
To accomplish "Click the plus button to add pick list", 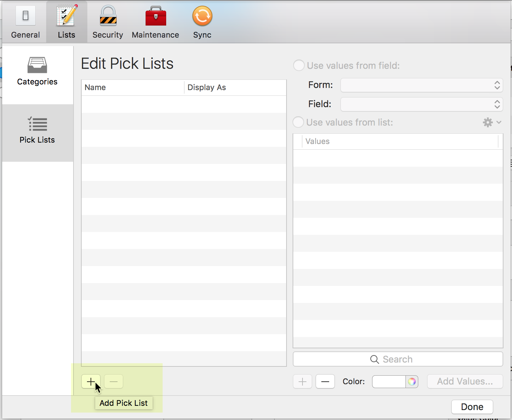I will (x=91, y=382).
